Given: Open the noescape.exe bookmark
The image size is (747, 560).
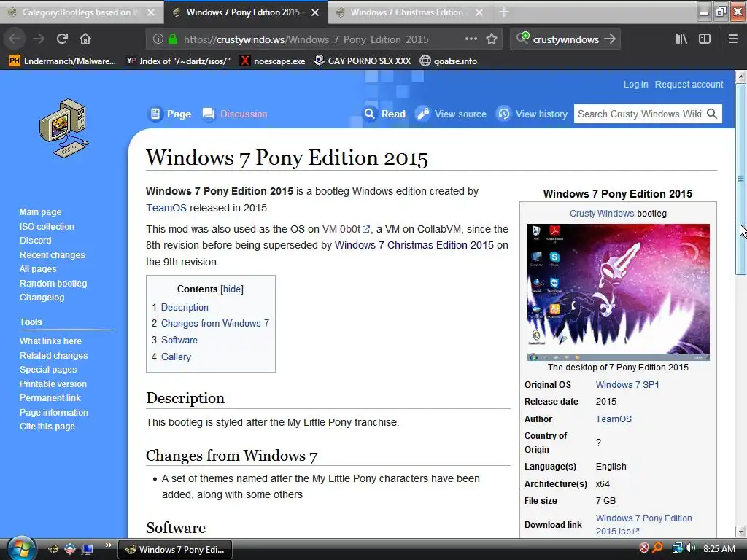Looking at the screenshot, I should coord(273,61).
